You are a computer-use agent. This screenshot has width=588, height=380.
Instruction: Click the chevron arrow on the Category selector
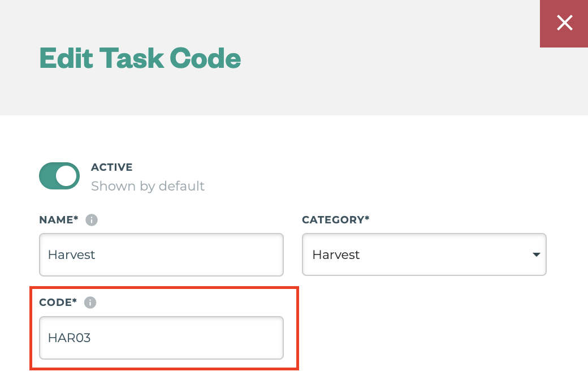pos(536,254)
